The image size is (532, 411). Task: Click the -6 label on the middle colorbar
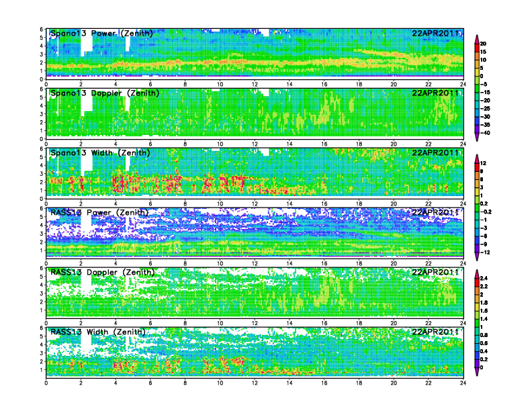coord(484,236)
